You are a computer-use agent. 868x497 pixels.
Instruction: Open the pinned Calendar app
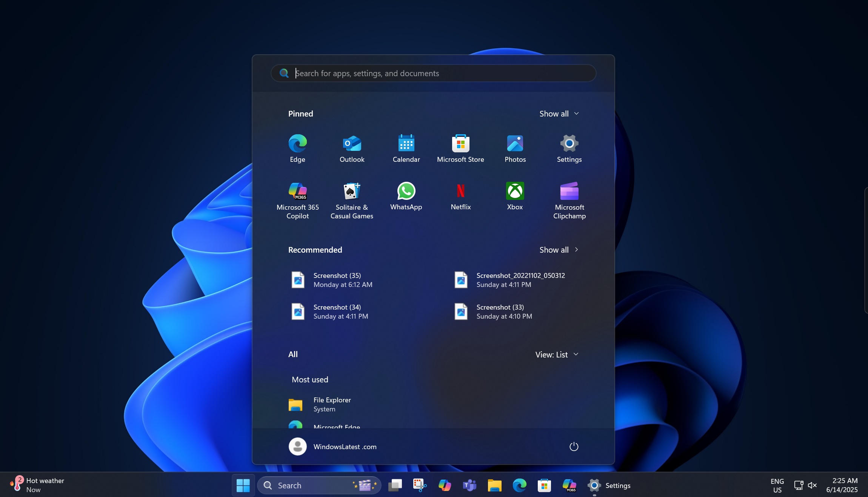406,148
